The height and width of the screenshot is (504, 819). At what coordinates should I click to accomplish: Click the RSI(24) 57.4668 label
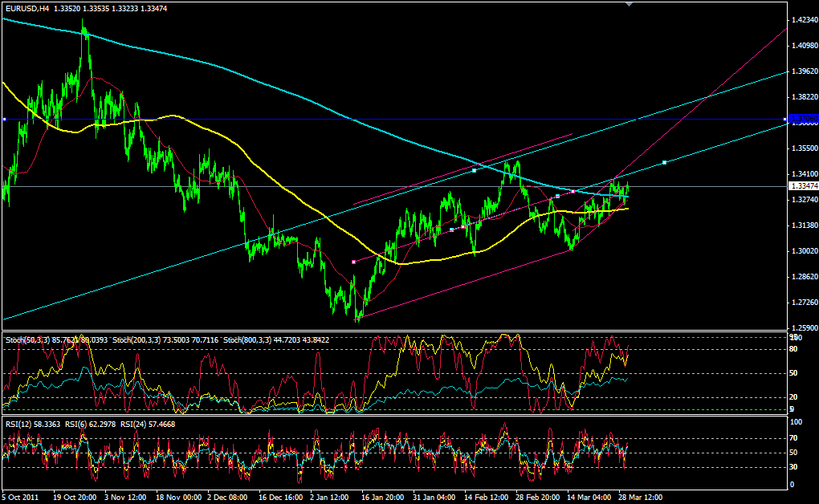148,424
